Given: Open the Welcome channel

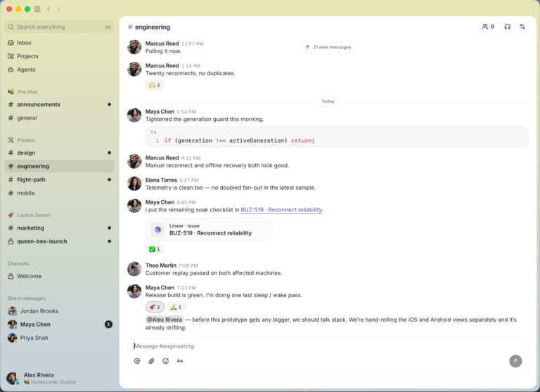Looking at the screenshot, I should point(59,276).
